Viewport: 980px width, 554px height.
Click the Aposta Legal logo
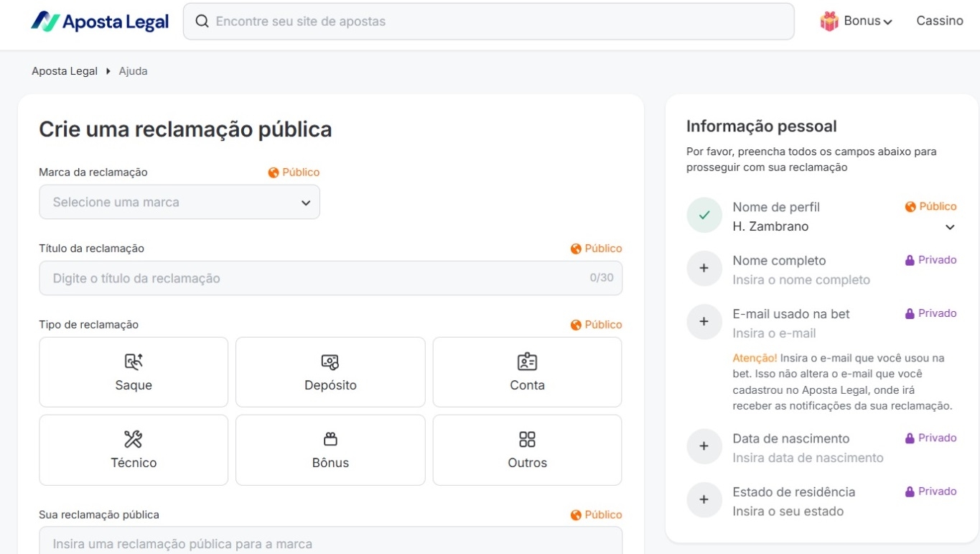click(x=100, y=22)
